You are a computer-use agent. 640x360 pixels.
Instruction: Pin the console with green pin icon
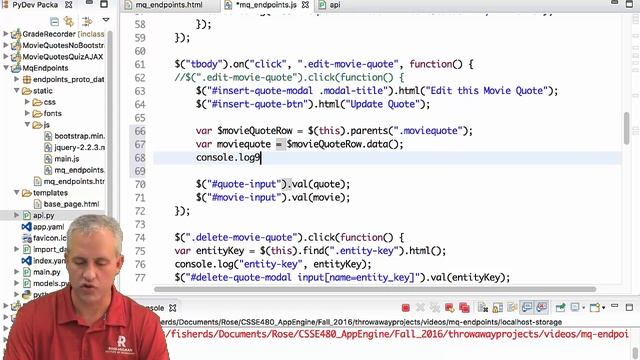coord(560,307)
